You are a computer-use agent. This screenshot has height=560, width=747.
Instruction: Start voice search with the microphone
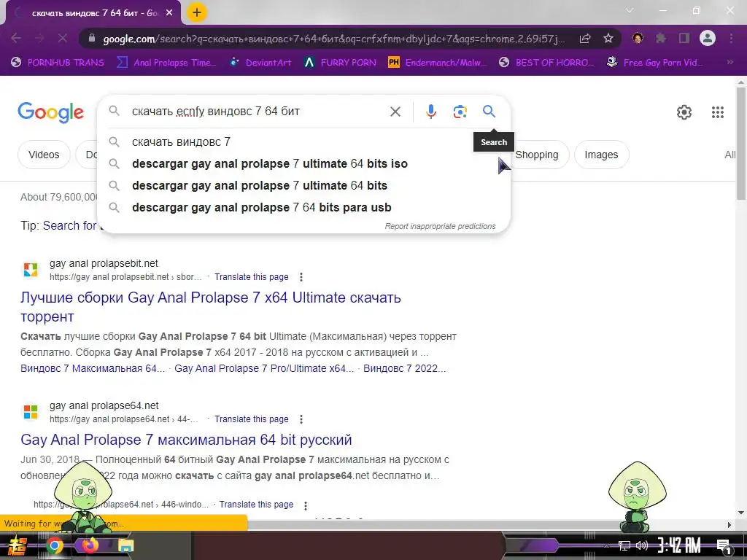[430, 112]
